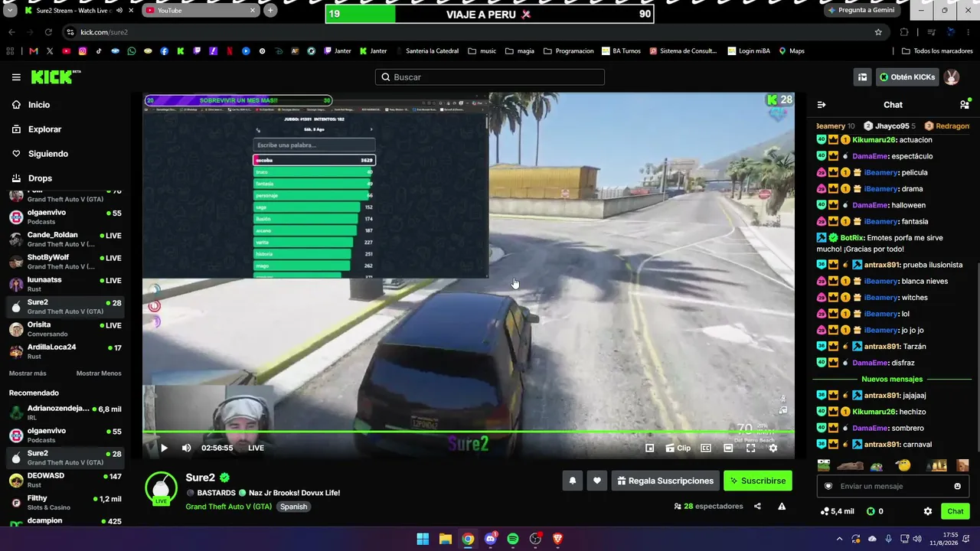Toggle closed captions in the player
Viewport: 980px width, 551px height.
coord(706,448)
